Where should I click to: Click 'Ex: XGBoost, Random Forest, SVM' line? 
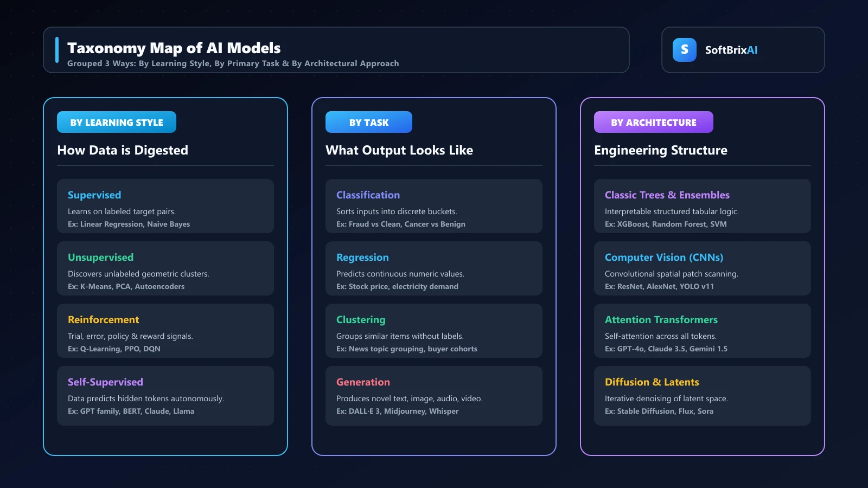(666, 224)
